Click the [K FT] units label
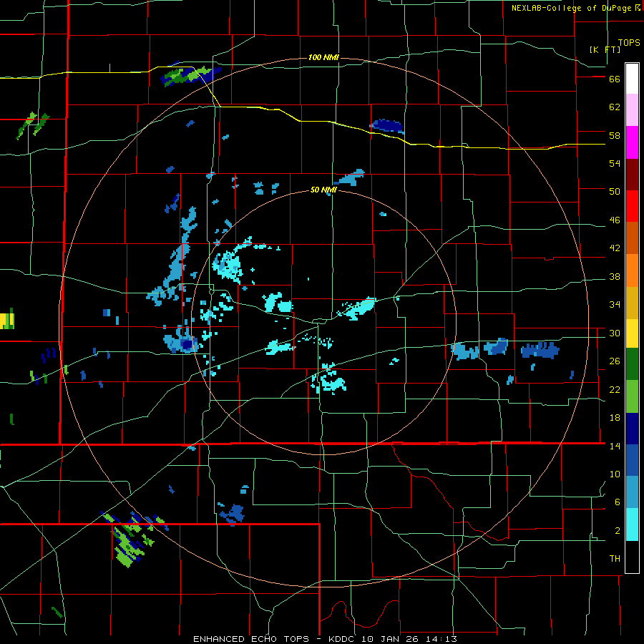The width and height of the screenshot is (644, 644). click(605, 49)
